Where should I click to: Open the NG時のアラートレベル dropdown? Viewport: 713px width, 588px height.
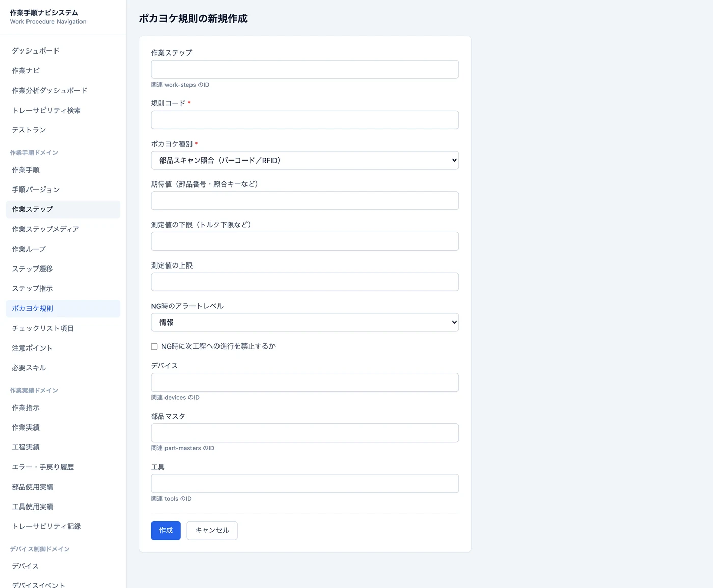tap(305, 323)
